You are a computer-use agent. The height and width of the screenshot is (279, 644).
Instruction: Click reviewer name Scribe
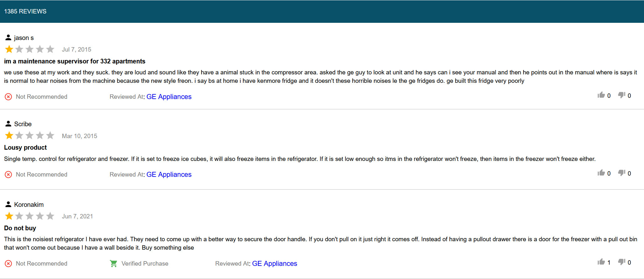coord(23,124)
